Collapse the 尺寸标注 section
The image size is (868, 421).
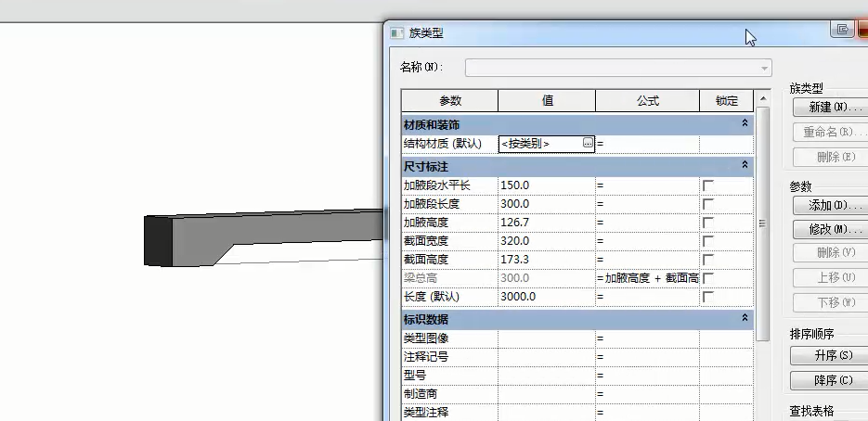coord(745,165)
